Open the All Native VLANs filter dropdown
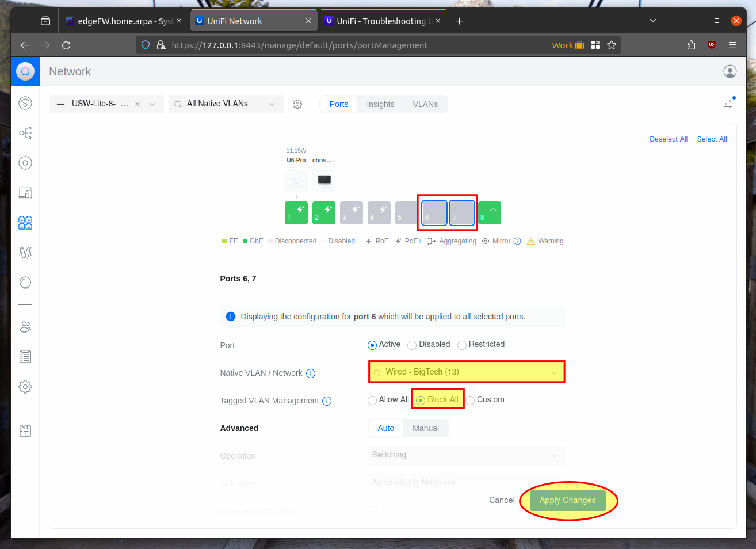 (226, 104)
